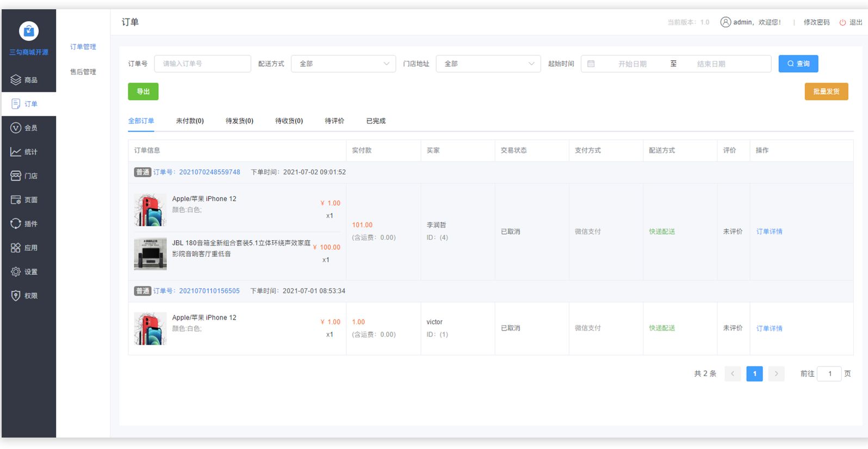Switch to 待评价 tab

coord(334,121)
